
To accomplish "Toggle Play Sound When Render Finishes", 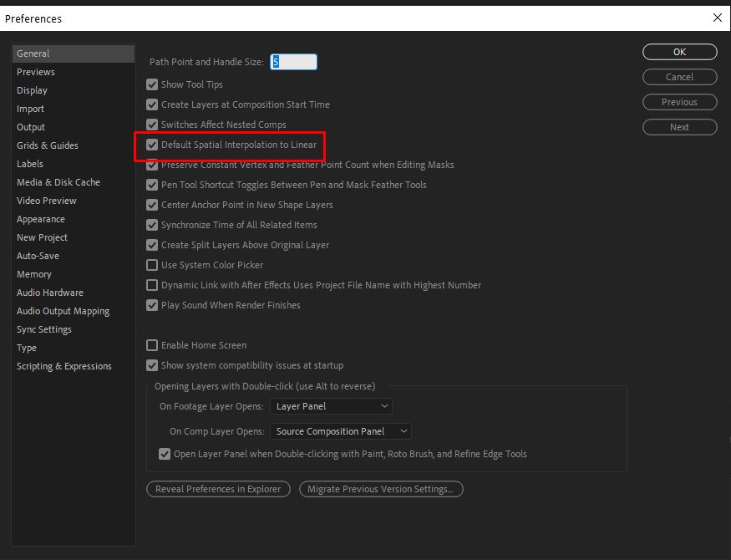I will point(152,305).
